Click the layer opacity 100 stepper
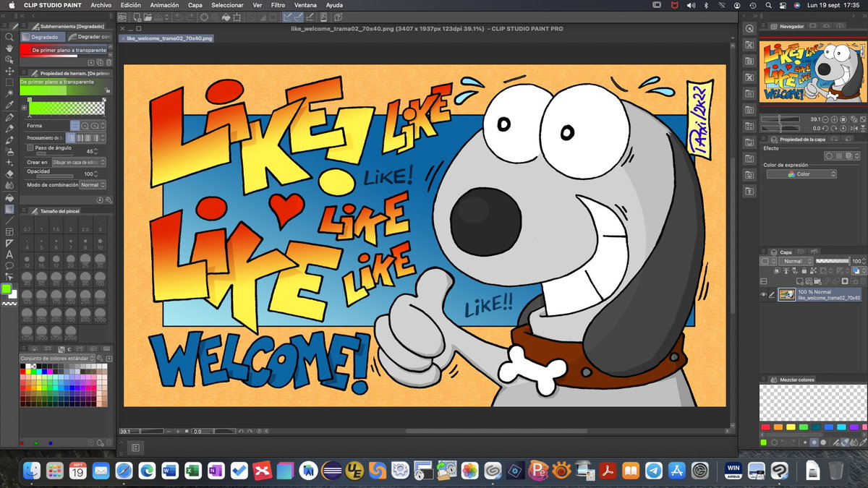Viewport: 868px width, 488px height. [864, 261]
